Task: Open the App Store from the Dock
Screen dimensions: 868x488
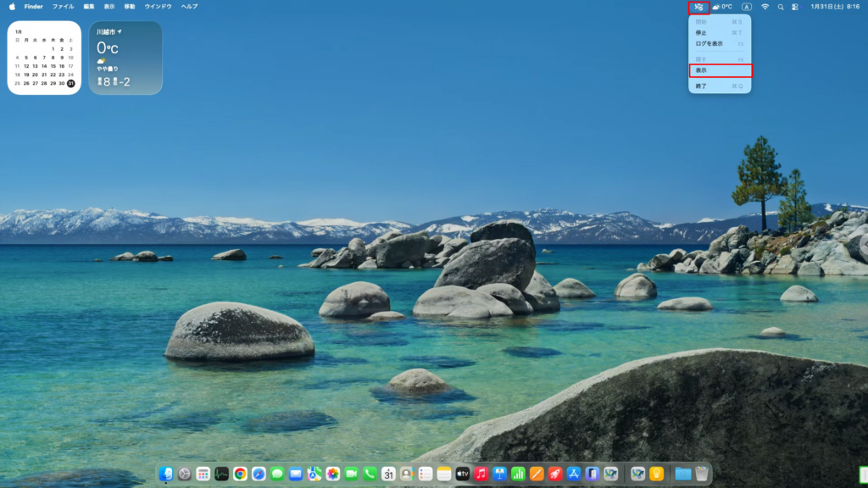Action: [x=574, y=474]
